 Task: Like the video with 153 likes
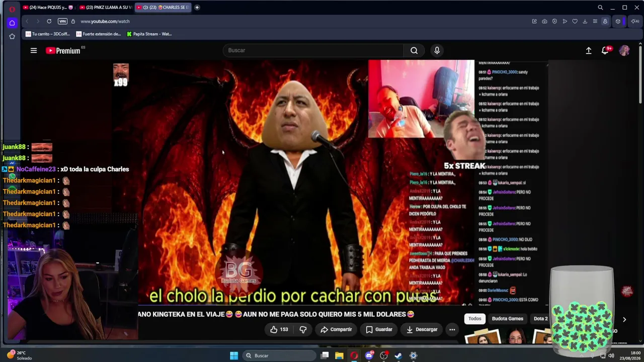tap(279, 329)
